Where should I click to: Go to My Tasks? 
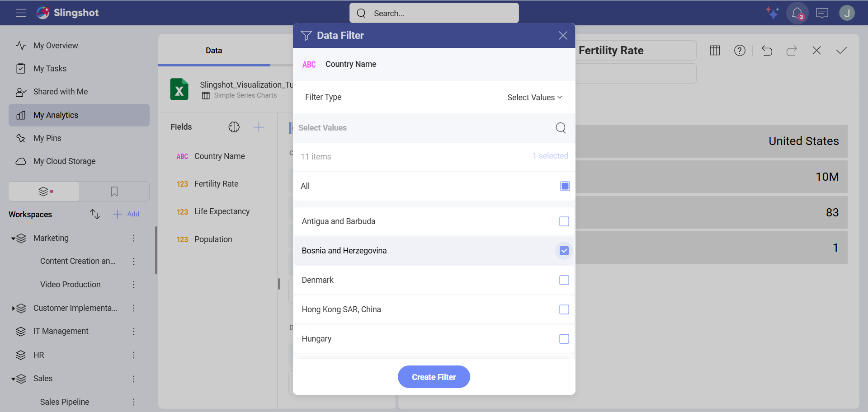[79, 69]
